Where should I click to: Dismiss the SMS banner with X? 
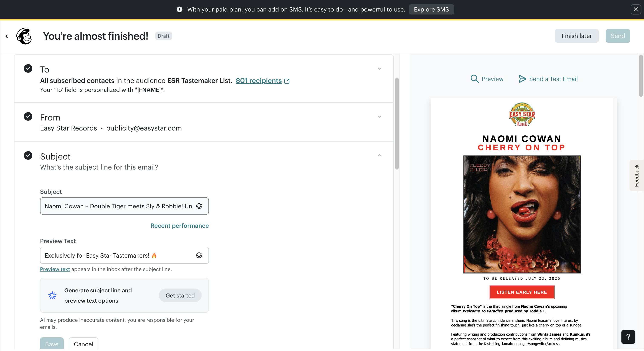636,10
